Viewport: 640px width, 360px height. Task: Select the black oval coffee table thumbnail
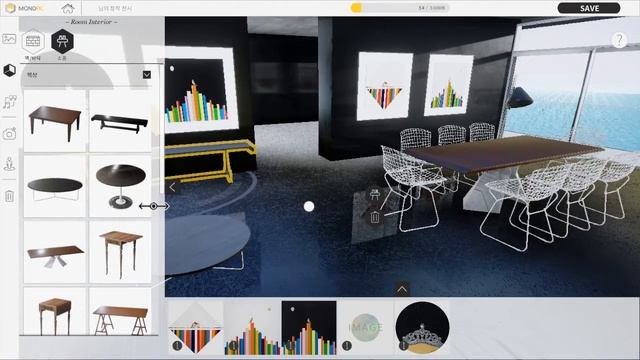click(55, 186)
